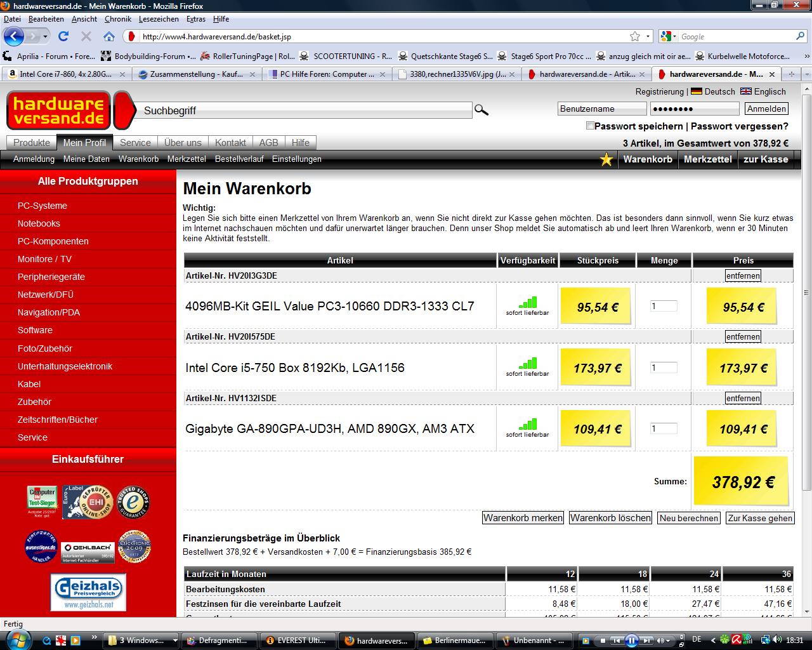Expand the 3 Windows taskbar group arrow
The width and height of the screenshot is (812, 650).
pos(175,640)
